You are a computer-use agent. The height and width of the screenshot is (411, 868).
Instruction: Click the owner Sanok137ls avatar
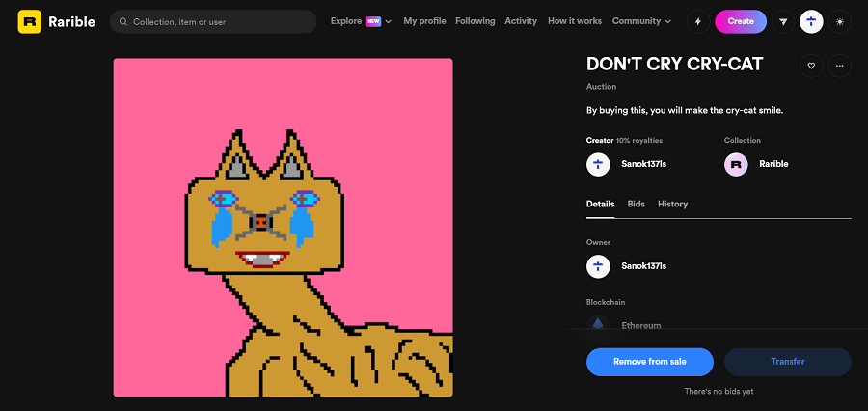click(x=598, y=266)
